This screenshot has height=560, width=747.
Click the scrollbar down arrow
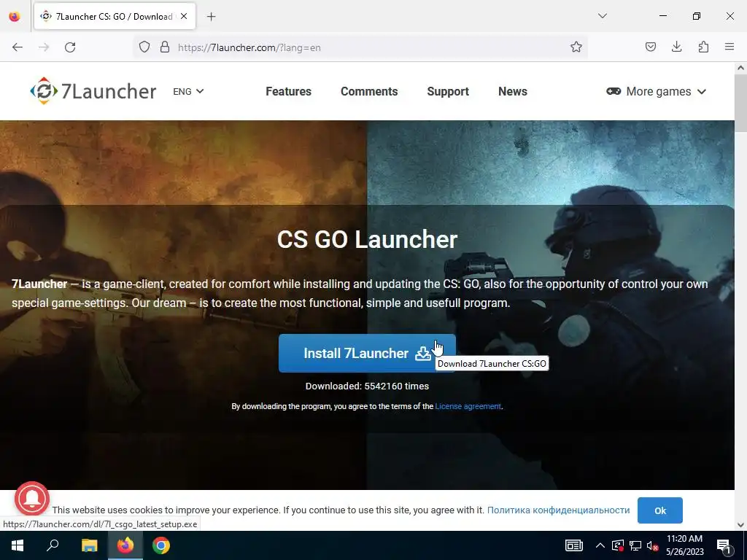pos(740,525)
